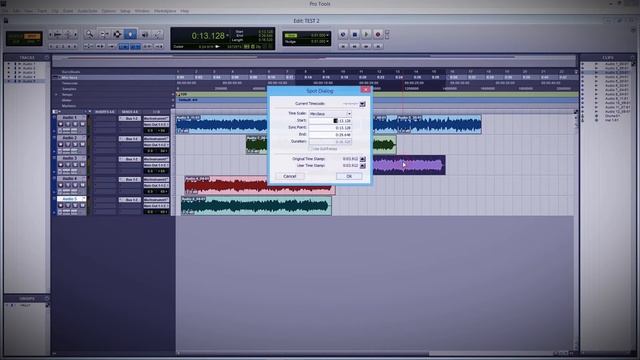Viewport: 640px width, 360px height.
Task: Select the purple clip on Audio 3
Action: click(409, 165)
